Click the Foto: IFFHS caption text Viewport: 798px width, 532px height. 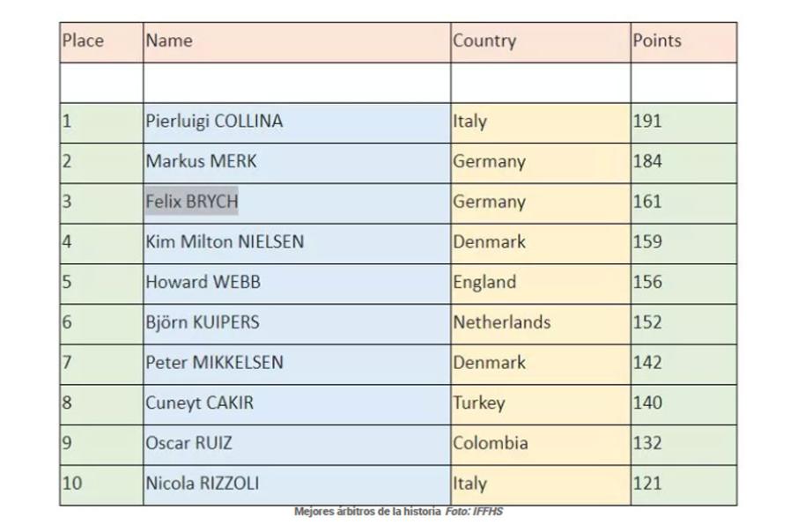pos(474,512)
